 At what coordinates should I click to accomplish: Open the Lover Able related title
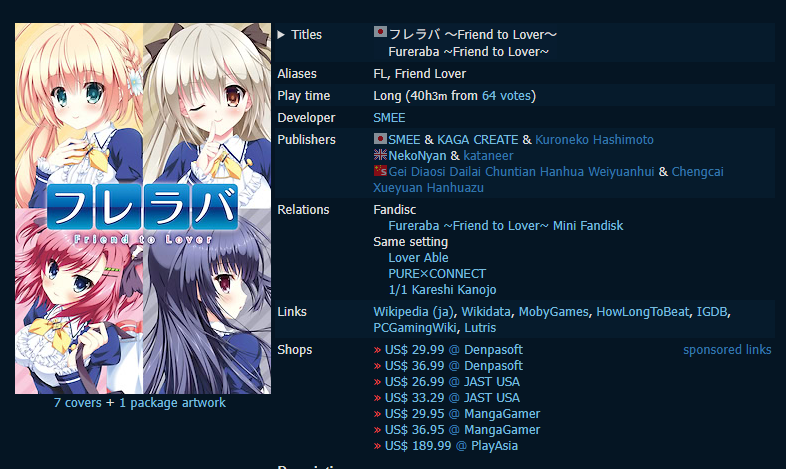pyautogui.click(x=418, y=258)
